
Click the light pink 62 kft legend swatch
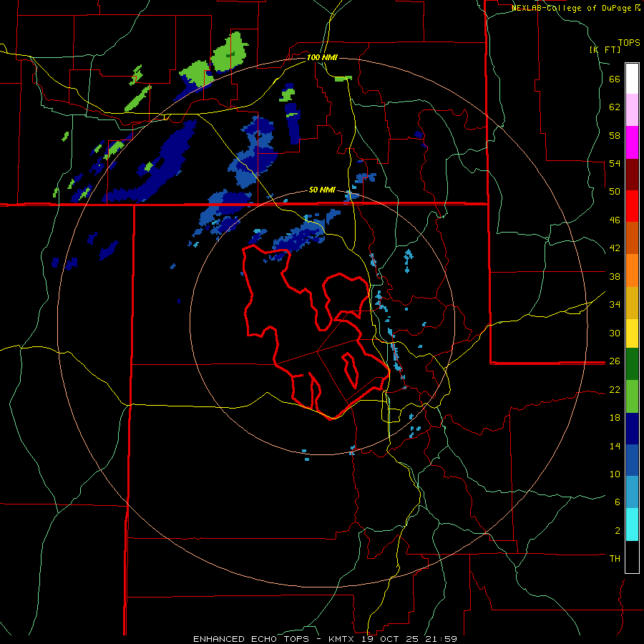point(632,110)
